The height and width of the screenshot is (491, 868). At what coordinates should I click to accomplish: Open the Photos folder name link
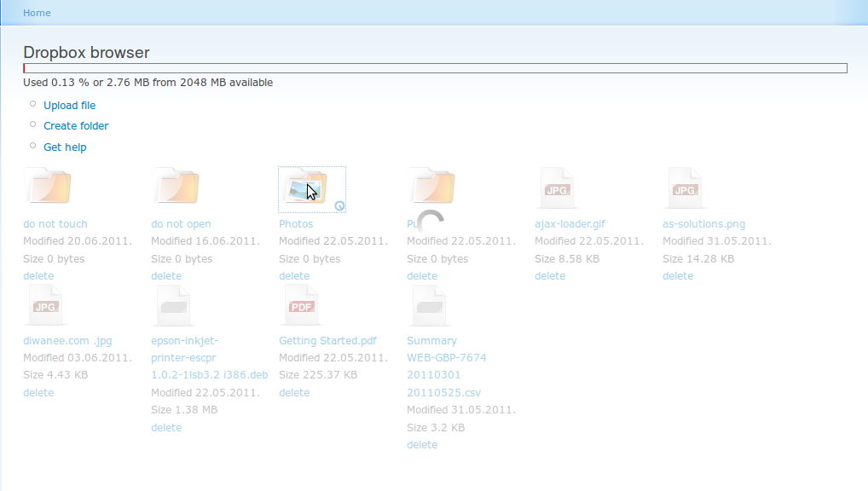click(x=296, y=223)
